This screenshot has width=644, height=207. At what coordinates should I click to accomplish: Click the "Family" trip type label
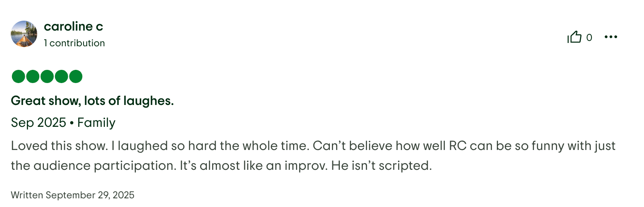pyautogui.click(x=96, y=123)
